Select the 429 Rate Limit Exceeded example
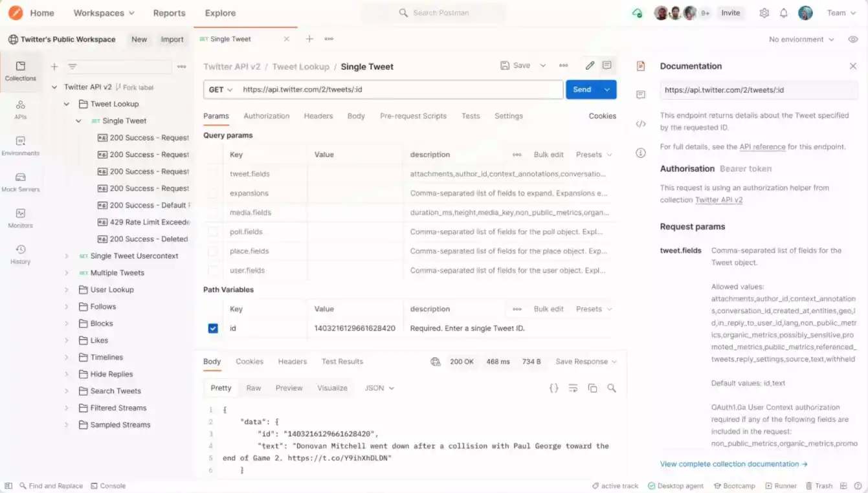 click(143, 222)
